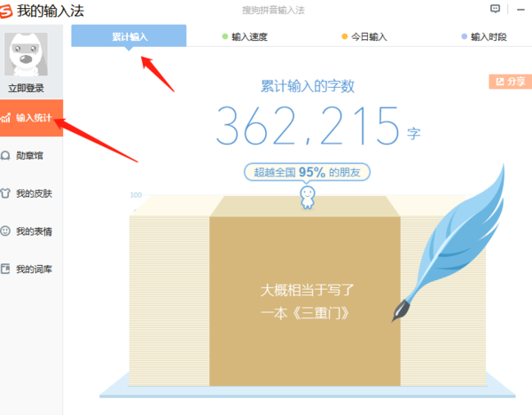Switch to the 累计输入 tab

(129, 35)
